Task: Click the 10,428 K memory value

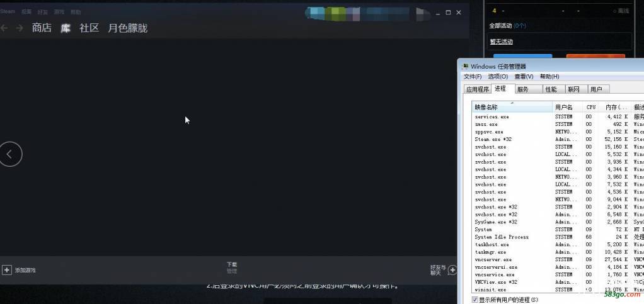Action: (x=618, y=252)
